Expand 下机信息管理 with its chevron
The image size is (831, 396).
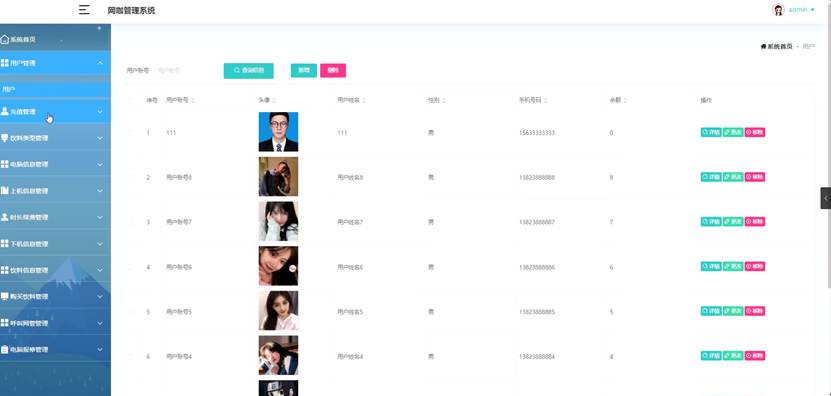click(x=100, y=244)
